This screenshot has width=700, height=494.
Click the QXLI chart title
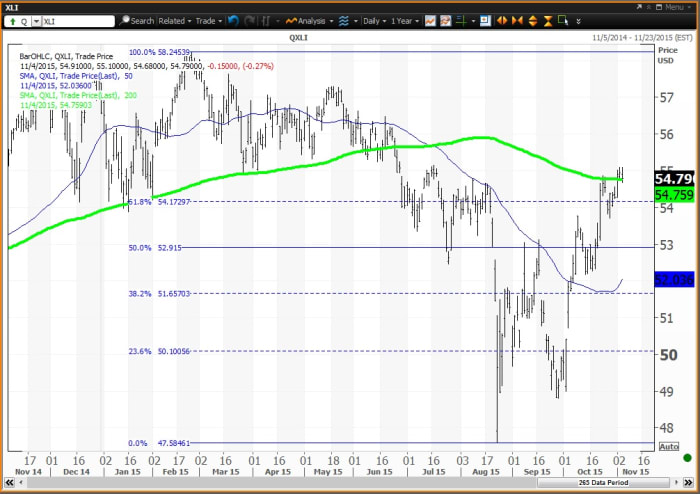298,38
